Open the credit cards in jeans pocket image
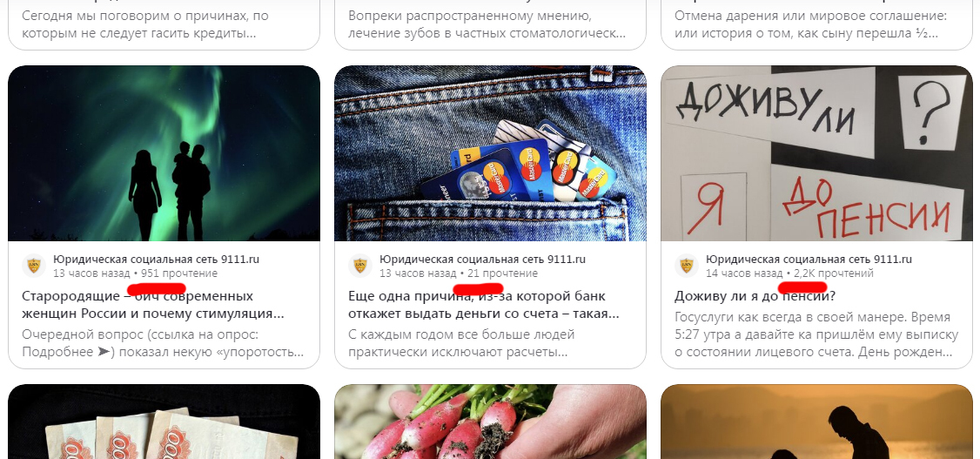 click(490, 153)
